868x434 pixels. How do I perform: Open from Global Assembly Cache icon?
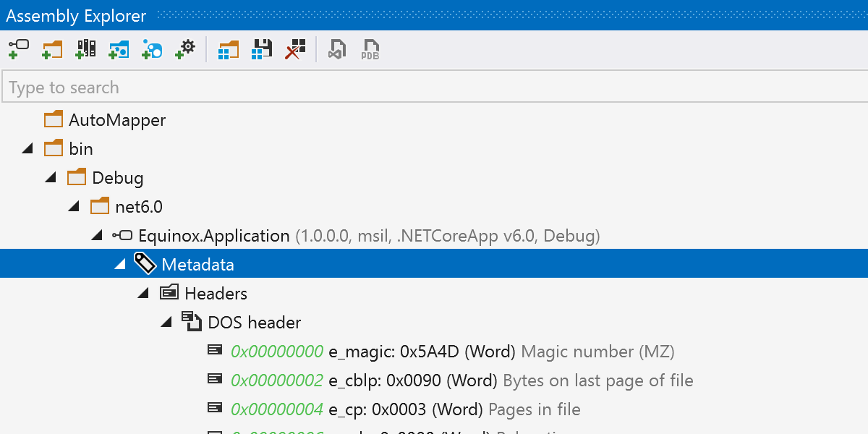tap(86, 49)
